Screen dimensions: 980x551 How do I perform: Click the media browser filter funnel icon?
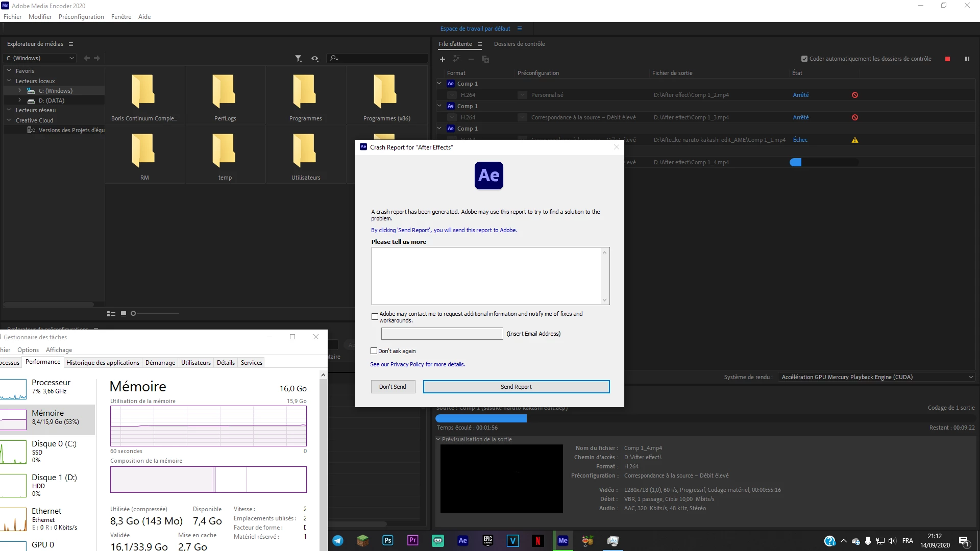point(299,59)
